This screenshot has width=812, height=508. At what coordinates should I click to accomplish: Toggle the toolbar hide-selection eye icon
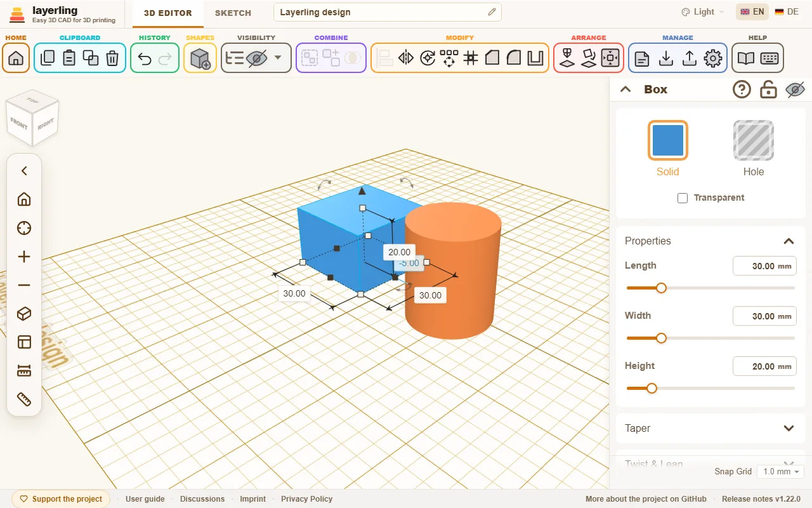[x=257, y=58]
